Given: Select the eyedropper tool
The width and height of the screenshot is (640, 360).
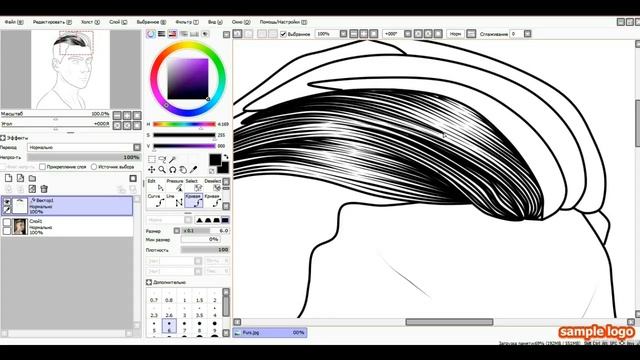Looking at the screenshot, I should pyautogui.click(x=194, y=169).
